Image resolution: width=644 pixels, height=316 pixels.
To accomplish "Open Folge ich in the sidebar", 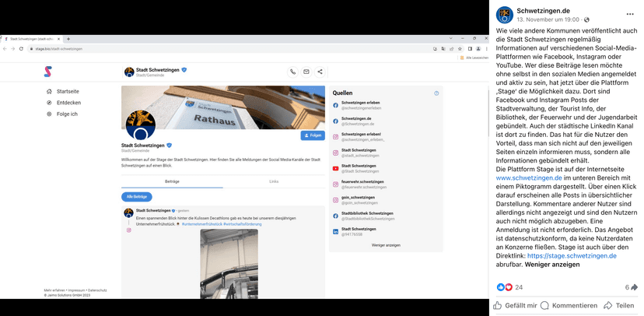I will pos(62,114).
